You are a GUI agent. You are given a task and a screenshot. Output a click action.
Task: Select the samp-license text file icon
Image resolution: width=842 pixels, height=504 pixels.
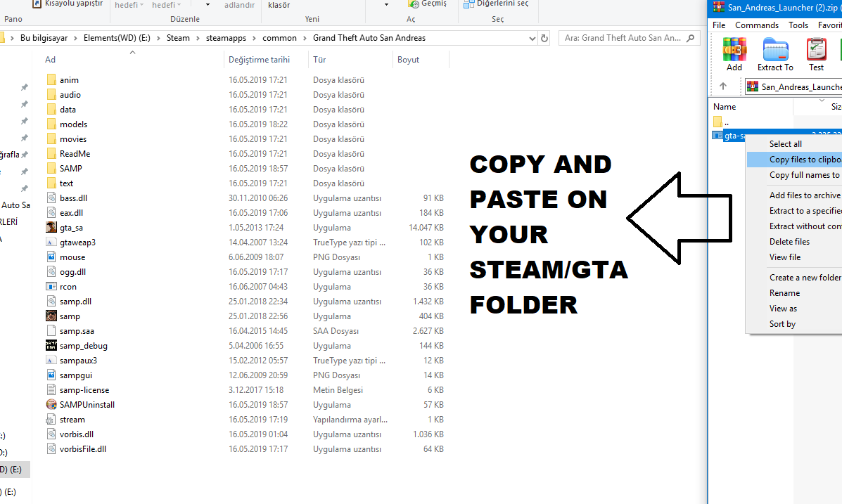[51, 389]
